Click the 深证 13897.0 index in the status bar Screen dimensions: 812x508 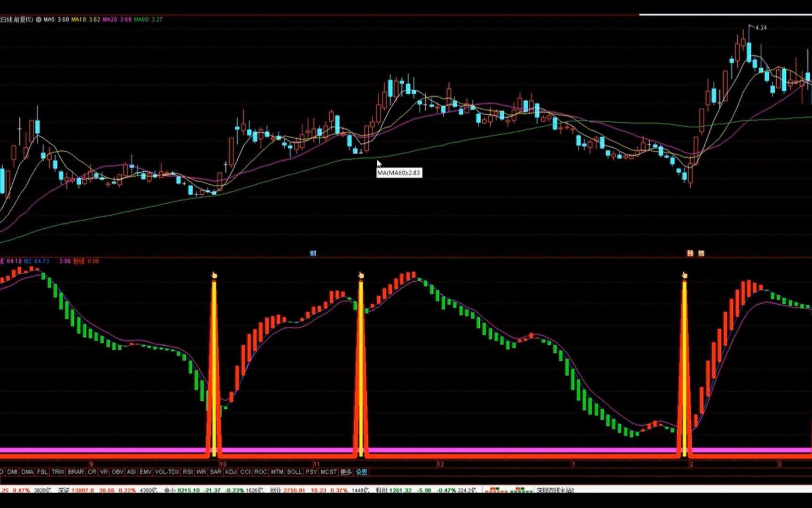click(76, 490)
